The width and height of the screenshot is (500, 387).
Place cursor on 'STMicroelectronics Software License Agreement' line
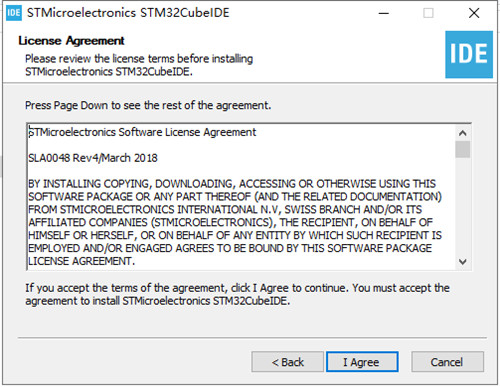pos(142,132)
